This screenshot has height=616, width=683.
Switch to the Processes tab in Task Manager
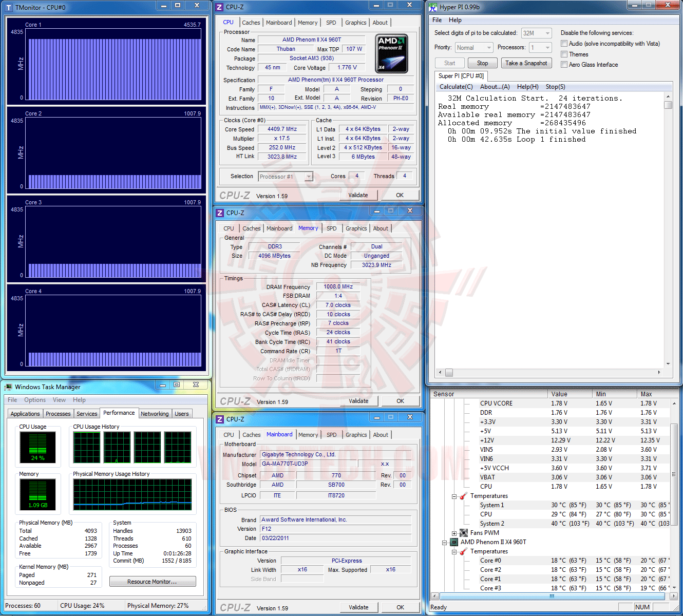click(58, 414)
